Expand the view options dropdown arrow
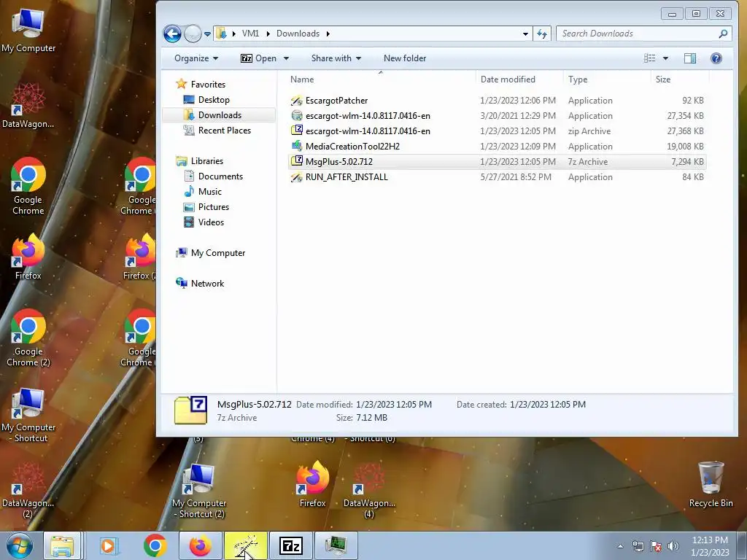Viewport: 747px width, 560px height. [665, 58]
